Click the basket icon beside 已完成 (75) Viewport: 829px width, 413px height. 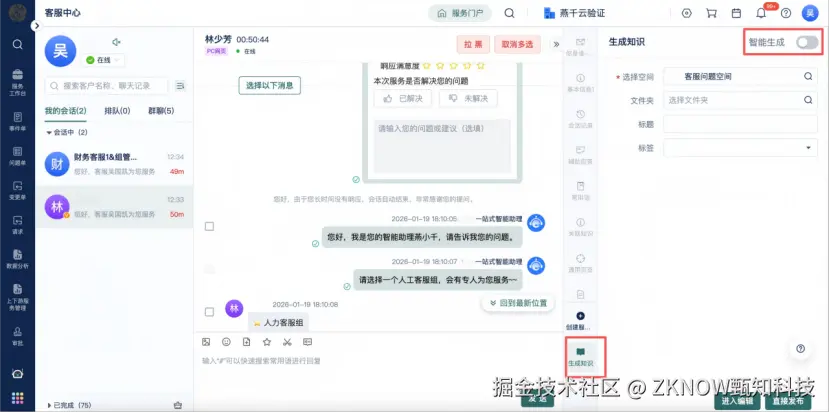178,406
